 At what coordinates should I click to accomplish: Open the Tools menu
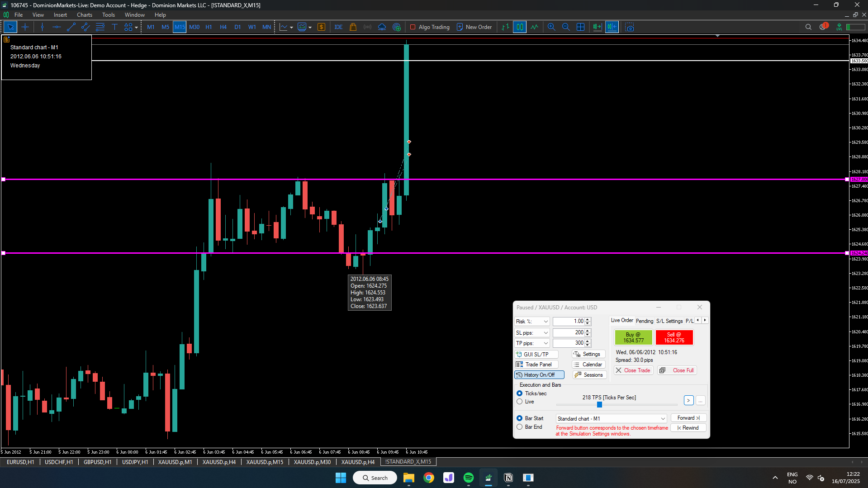(109, 15)
